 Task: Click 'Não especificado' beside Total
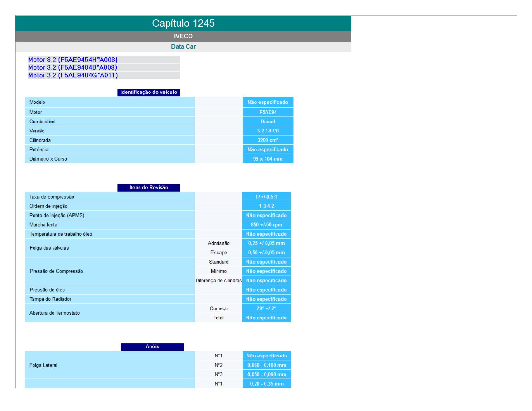266,318
